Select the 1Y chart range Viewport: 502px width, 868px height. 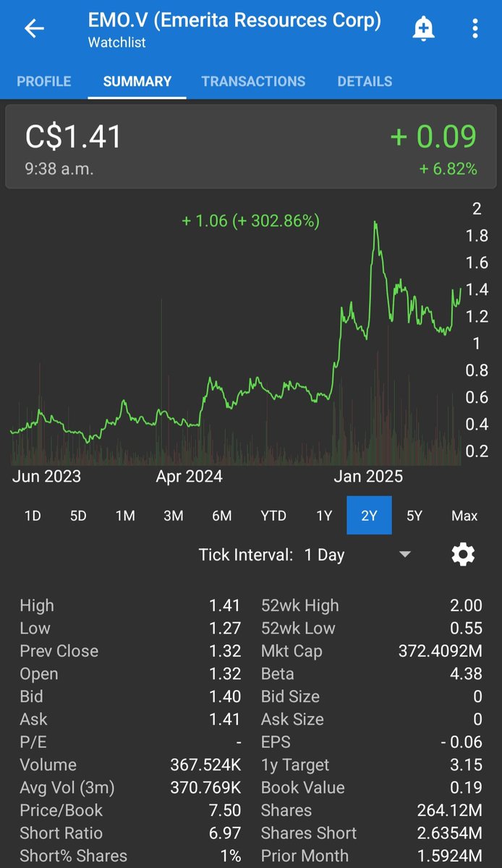point(324,516)
